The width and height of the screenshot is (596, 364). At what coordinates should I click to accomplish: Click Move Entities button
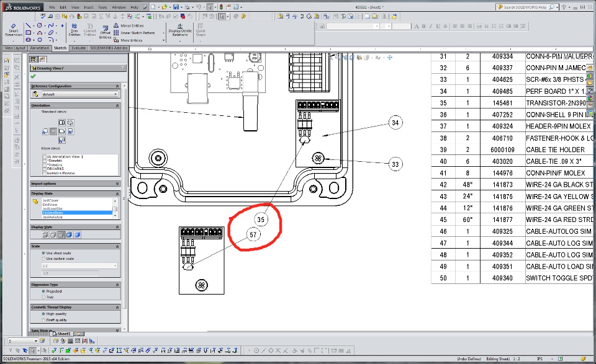128,40
